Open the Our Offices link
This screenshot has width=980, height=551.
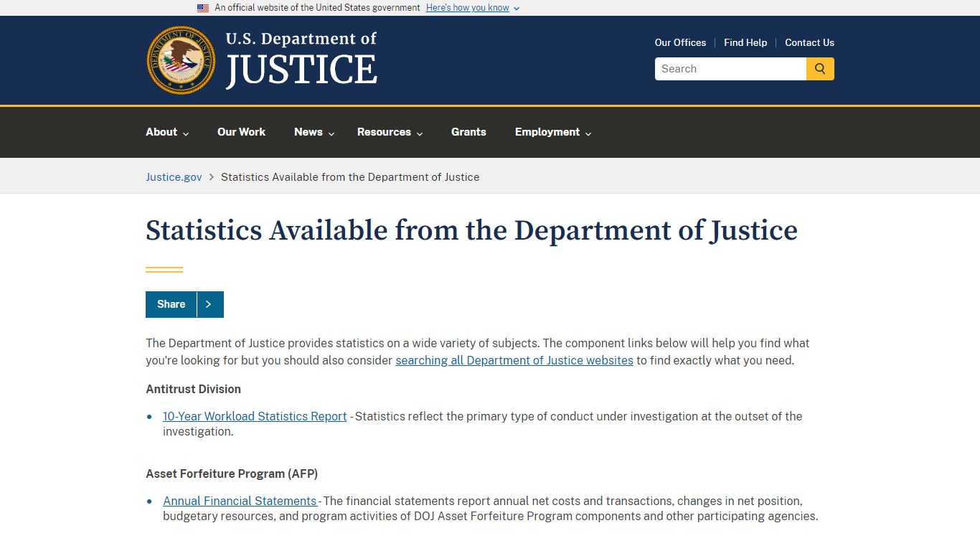[x=680, y=42]
